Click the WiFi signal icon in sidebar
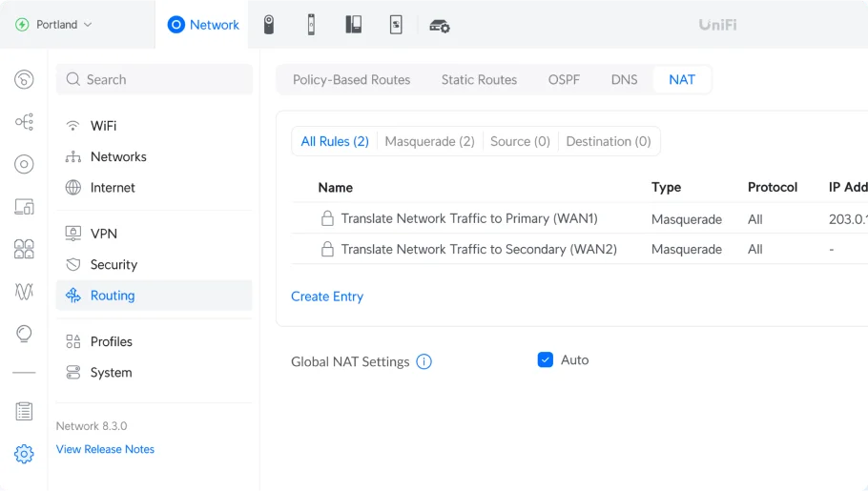The width and height of the screenshot is (868, 491). tap(72, 126)
